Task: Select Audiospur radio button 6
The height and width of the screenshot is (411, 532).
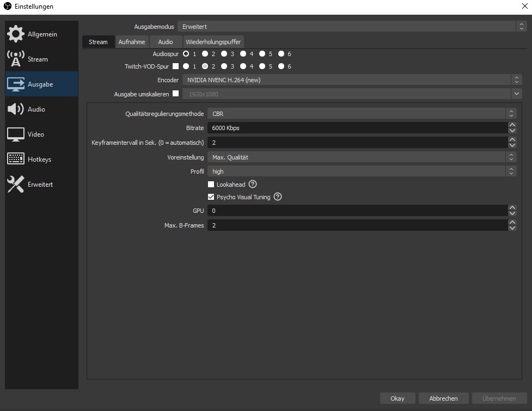Action: 281,53
